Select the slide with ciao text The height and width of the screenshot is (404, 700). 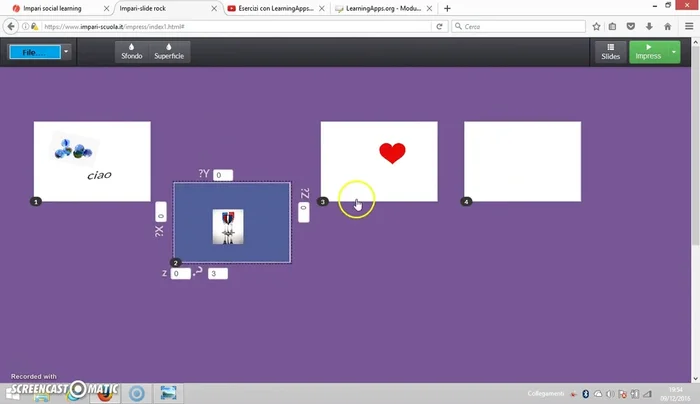point(92,161)
